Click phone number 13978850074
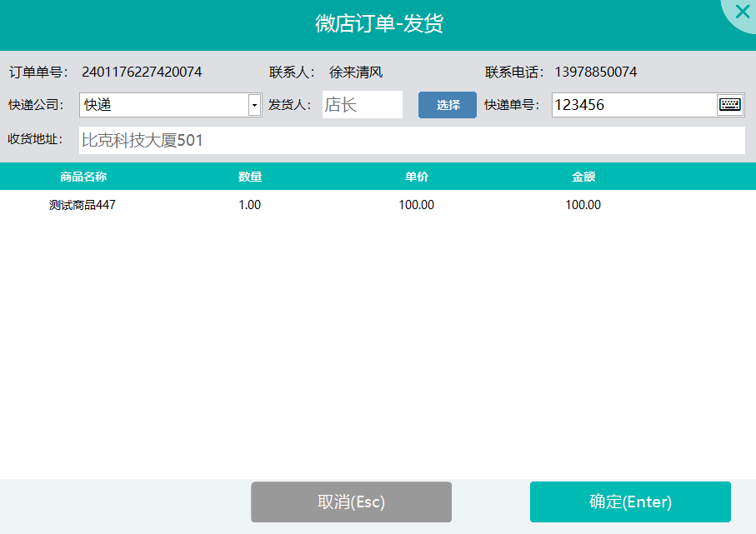This screenshot has width=756, height=534. coord(595,72)
